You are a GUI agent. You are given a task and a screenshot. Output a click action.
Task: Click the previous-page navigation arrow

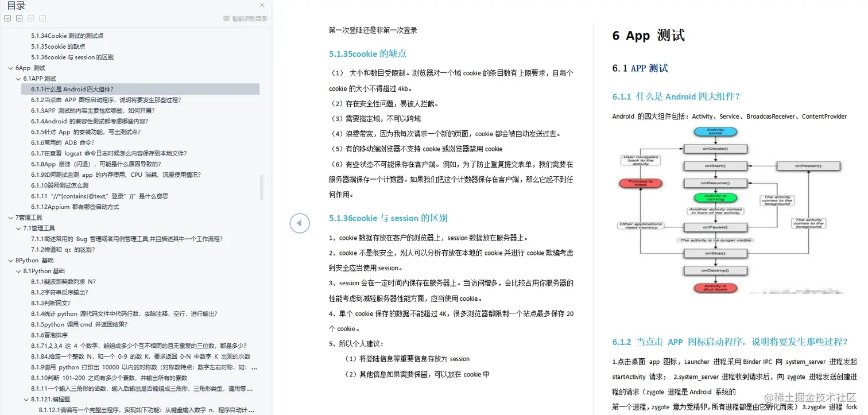coord(300,223)
